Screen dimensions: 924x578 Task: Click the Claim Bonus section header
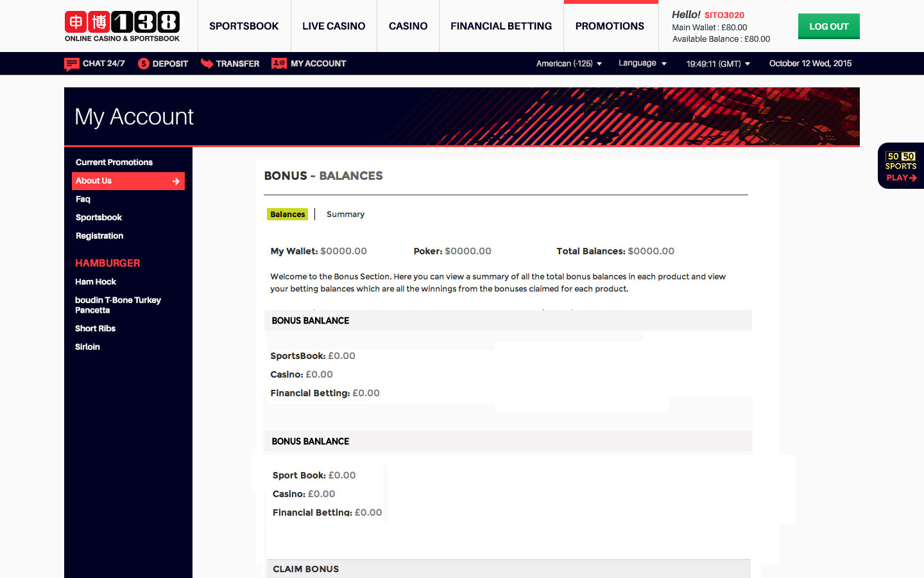[306, 569]
